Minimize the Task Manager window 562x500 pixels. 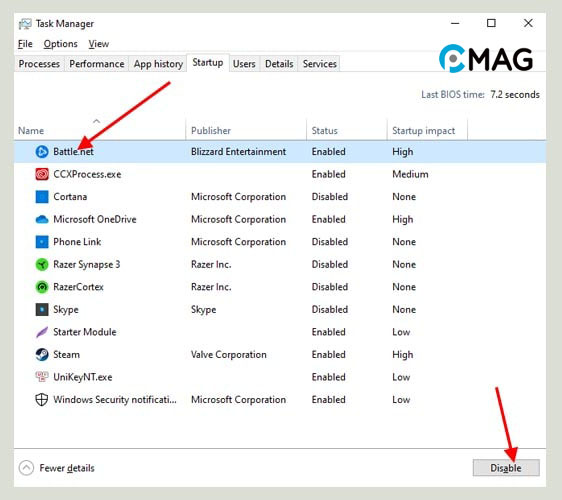455,23
